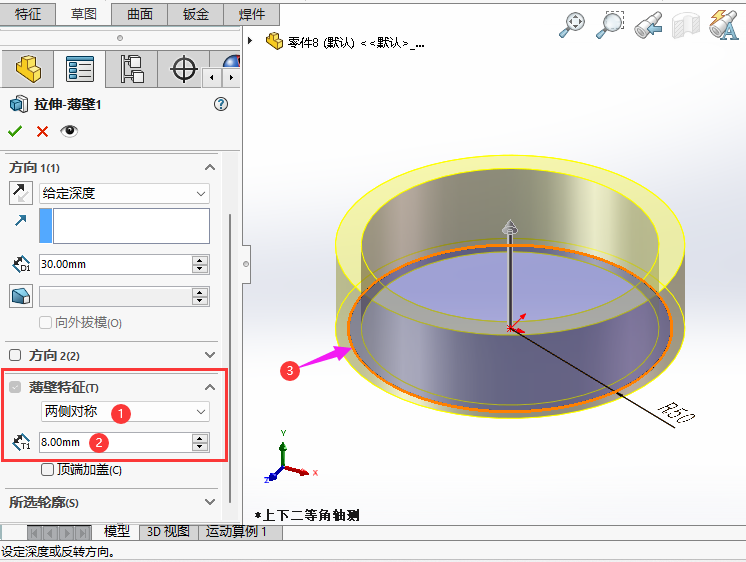
Task: Increase the 8.00mm thickness spinner up
Action: pos(200,438)
